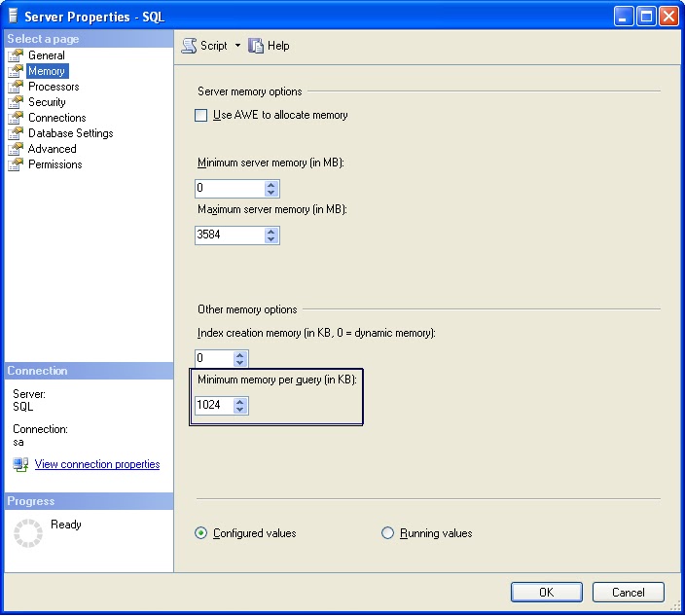Click the connection properties computer icon
The height and width of the screenshot is (616, 685).
click(x=20, y=464)
